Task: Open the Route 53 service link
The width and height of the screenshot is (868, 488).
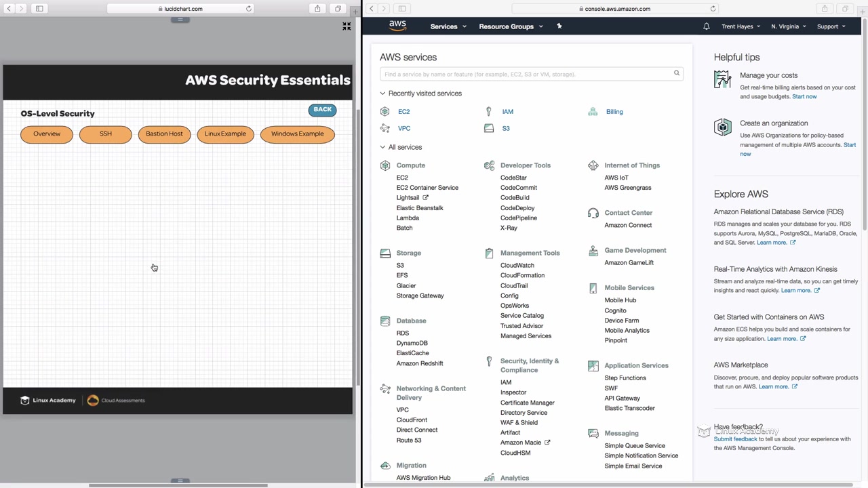Action: click(x=409, y=440)
